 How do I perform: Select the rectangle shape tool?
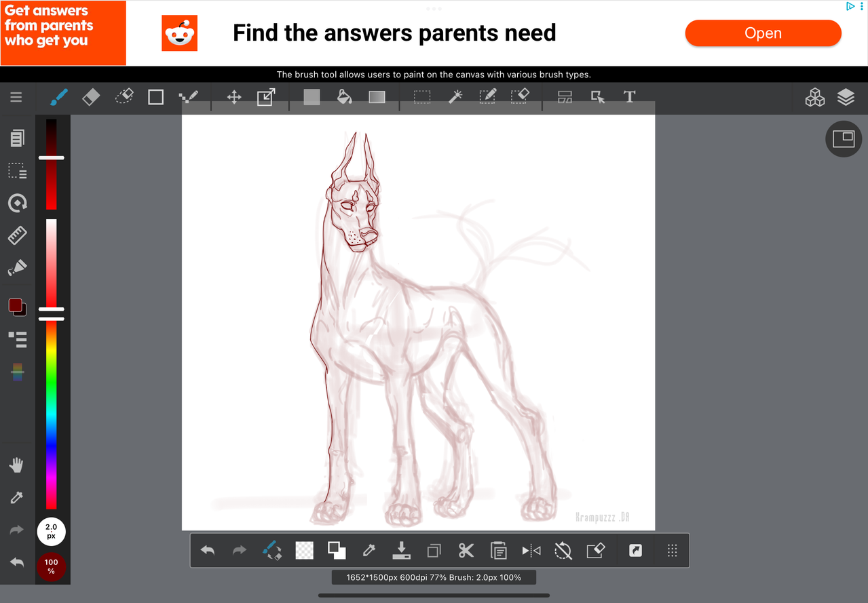click(x=156, y=97)
